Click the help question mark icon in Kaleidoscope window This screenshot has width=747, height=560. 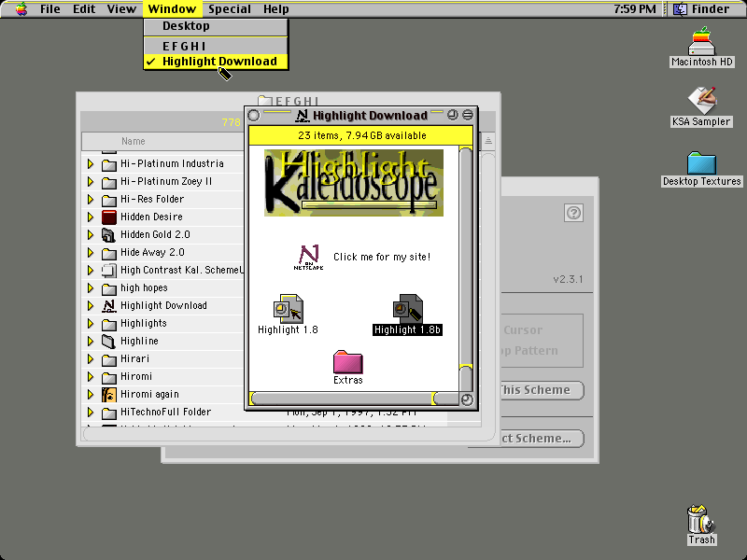[x=573, y=213]
